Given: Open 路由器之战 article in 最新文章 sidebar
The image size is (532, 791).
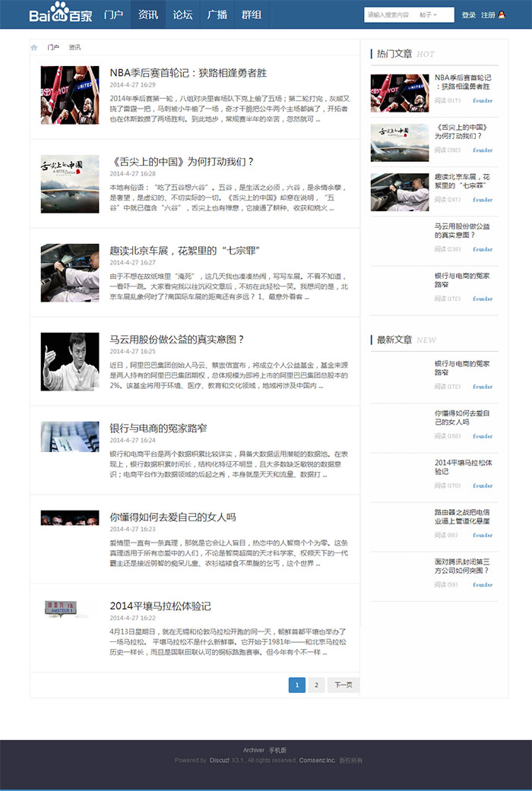Looking at the screenshot, I should [x=462, y=517].
